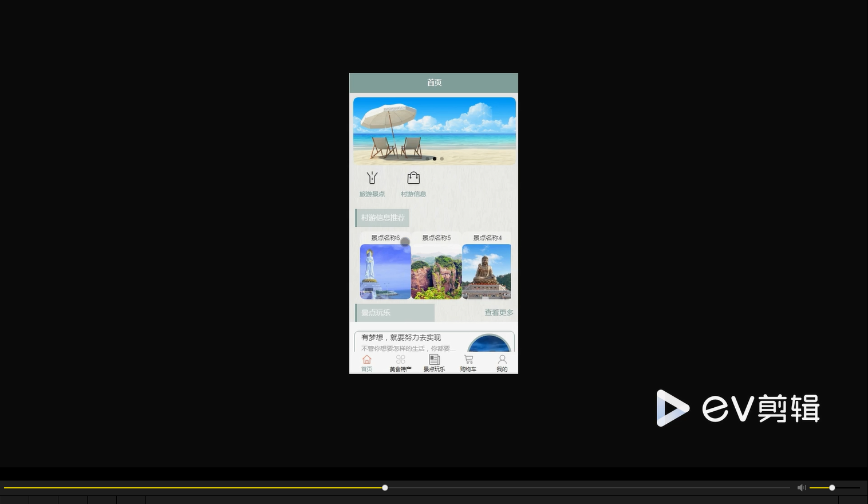
Task: Click the 村游信息推荐 section header
Action: [x=382, y=218]
